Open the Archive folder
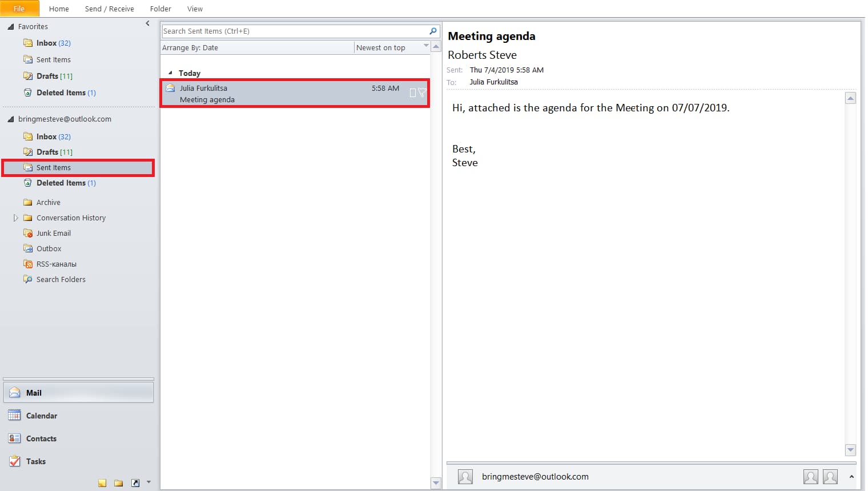 (x=42, y=202)
